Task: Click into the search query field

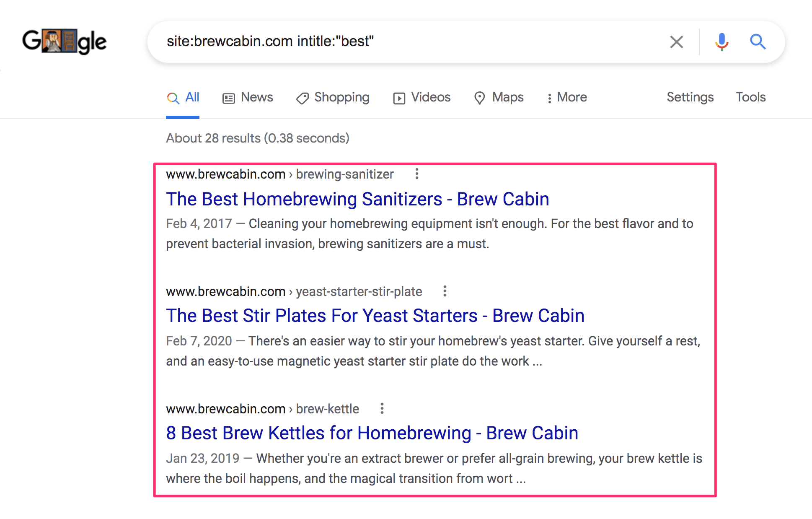Action: (x=411, y=42)
